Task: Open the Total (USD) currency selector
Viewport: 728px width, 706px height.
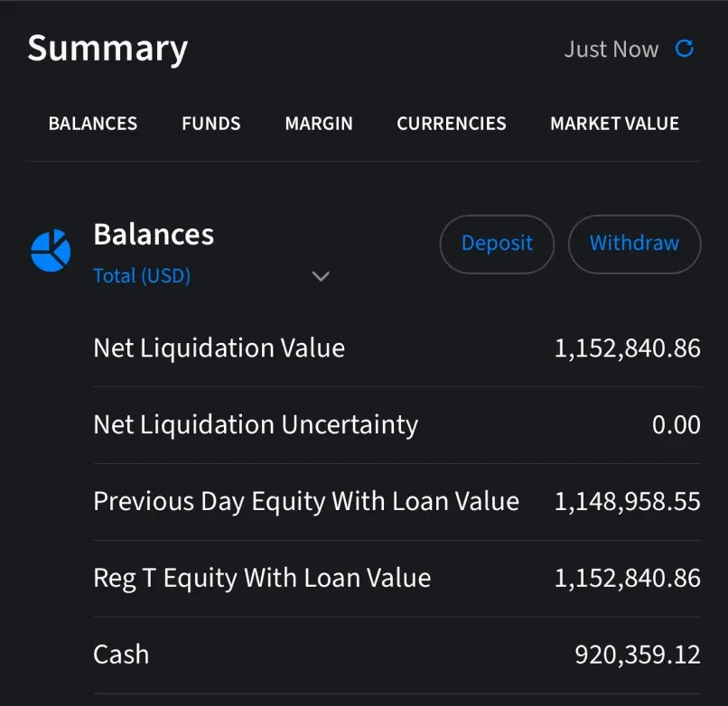Action: click(x=142, y=276)
